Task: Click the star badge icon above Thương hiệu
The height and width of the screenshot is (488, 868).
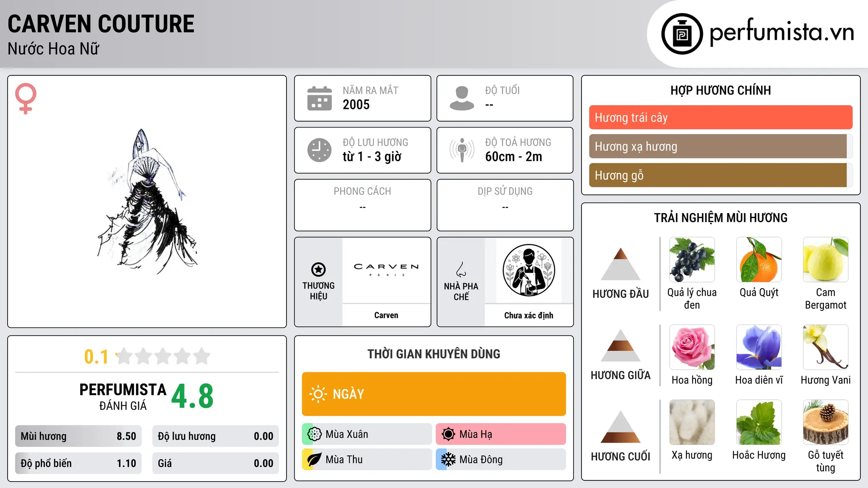Action: (318, 269)
